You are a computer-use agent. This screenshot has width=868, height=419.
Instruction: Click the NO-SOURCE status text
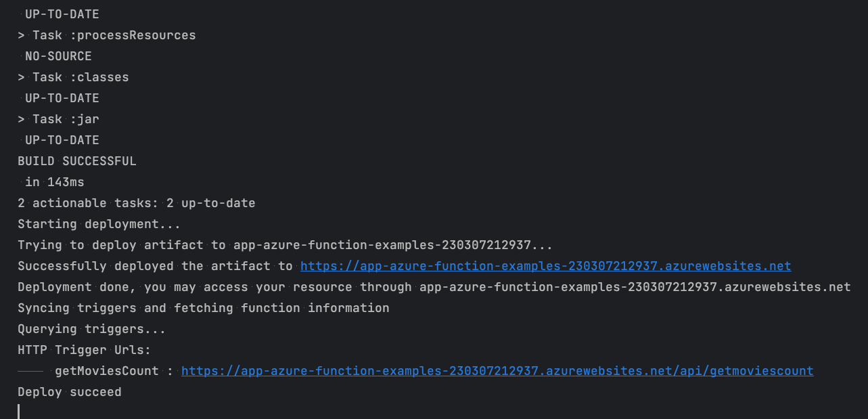58,56
